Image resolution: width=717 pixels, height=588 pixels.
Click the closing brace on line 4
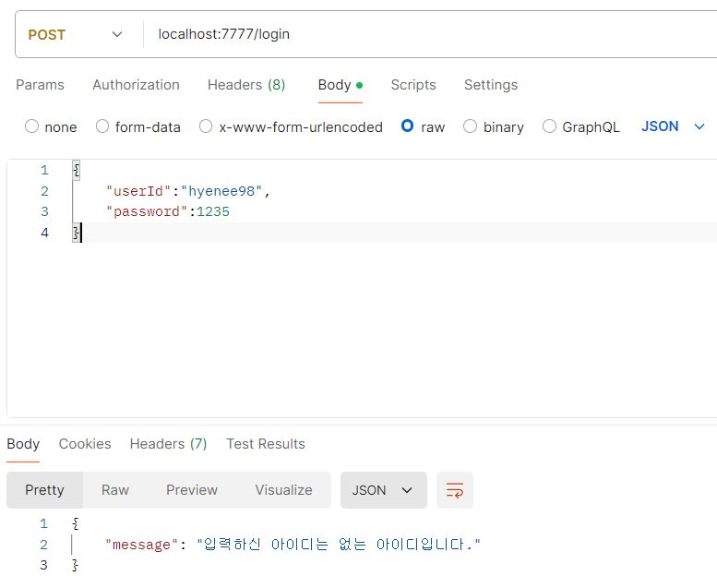click(x=77, y=233)
